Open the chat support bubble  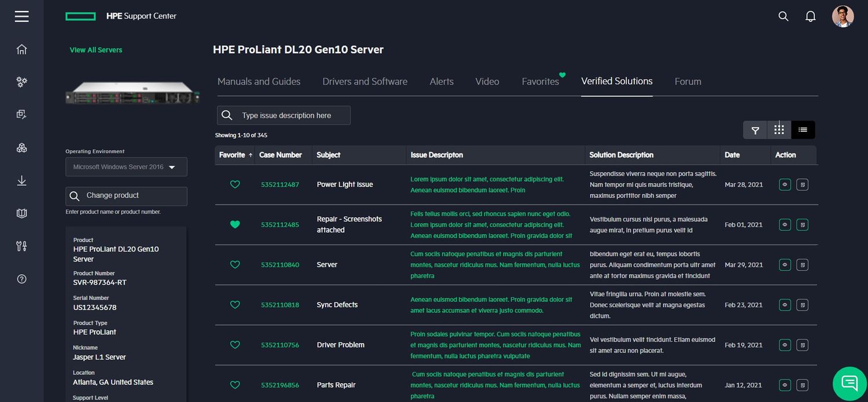pos(849,383)
